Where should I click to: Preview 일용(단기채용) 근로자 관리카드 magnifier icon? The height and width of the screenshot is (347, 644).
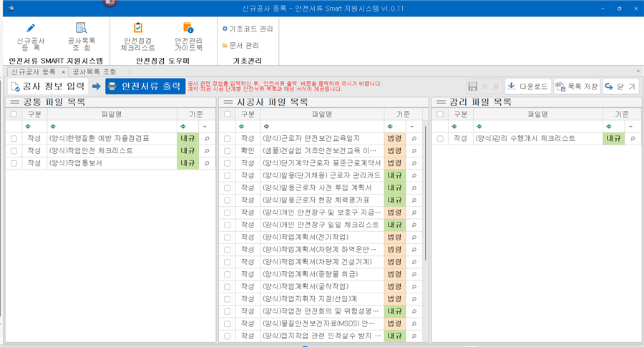(414, 176)
